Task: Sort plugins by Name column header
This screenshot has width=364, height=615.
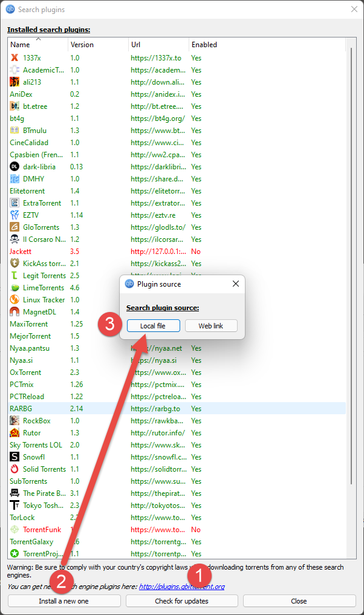Action: pyautogui.click(x=37, y=45)
